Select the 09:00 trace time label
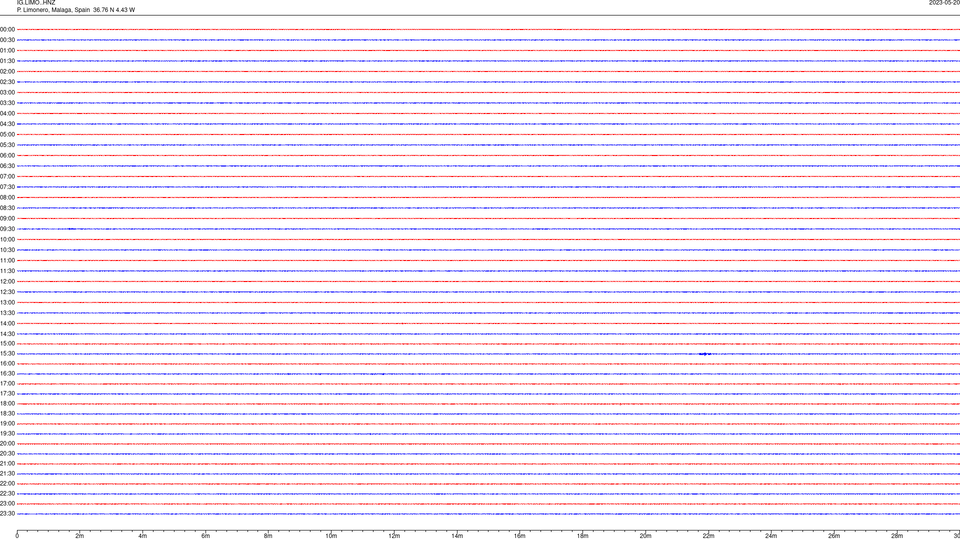The height and width of the screenshot is (540, 960). point(7,219)
